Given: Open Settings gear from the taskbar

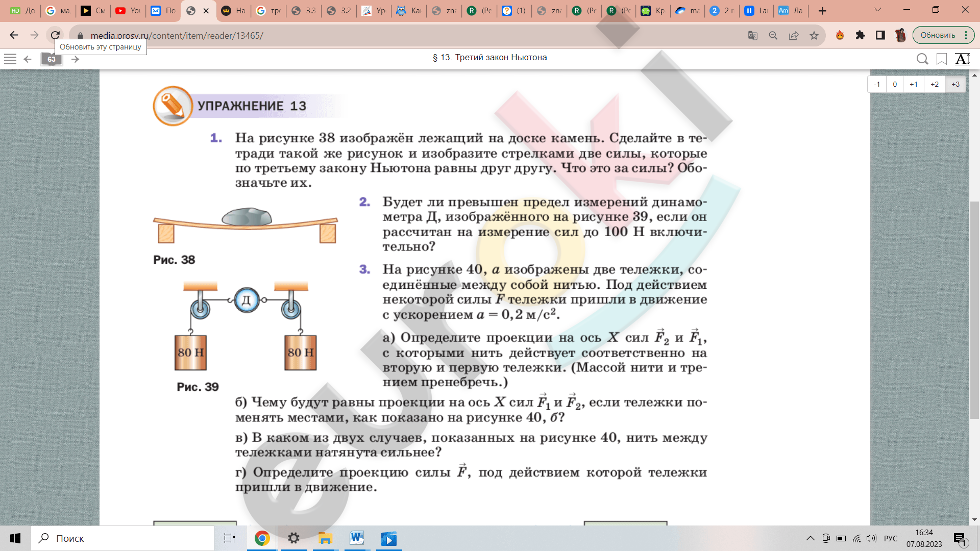Looking at the screenshot, I should coord(293,538).
